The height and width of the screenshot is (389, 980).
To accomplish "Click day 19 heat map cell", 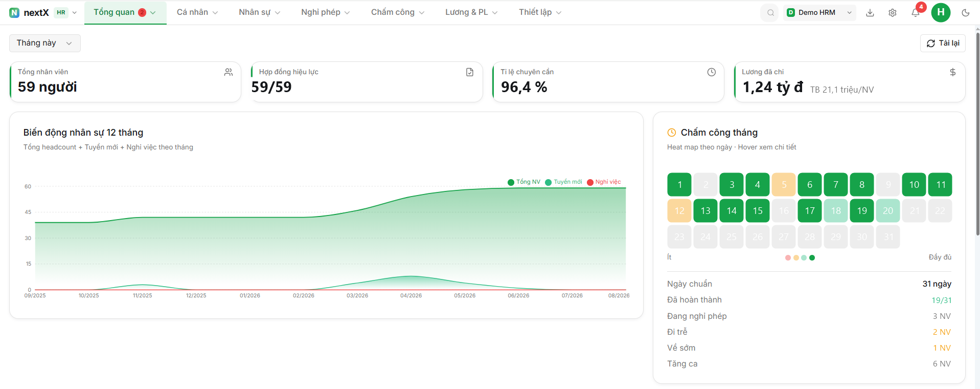I will click(x=862, y=211).
